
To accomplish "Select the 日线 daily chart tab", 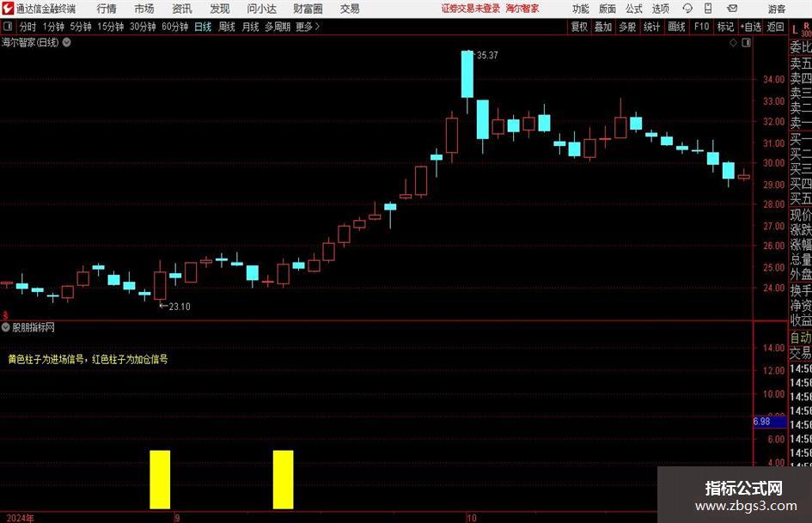I will (x=203, y=27).
